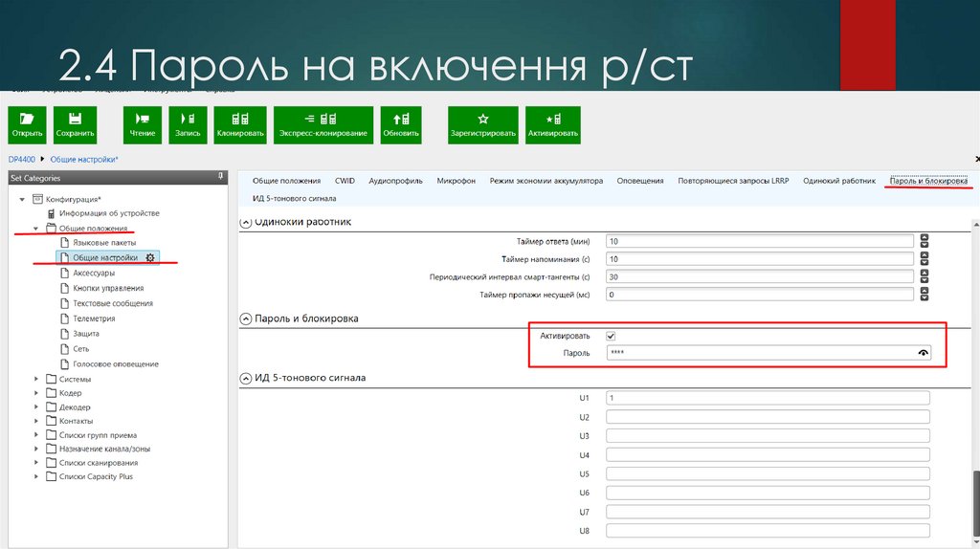Collapse the Общие положения folder
This screenshot has height=549, width=980.
(35, 229)
